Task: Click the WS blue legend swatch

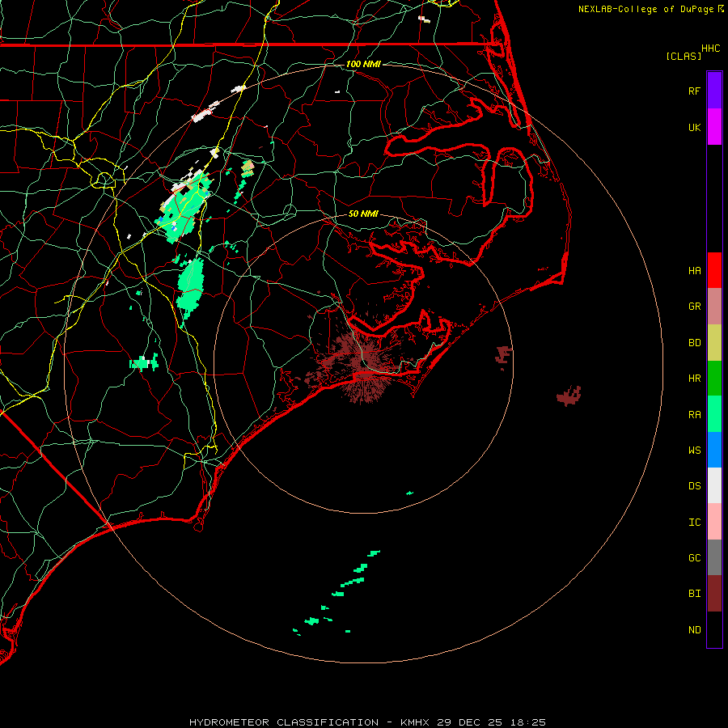Action: (714, 450)
